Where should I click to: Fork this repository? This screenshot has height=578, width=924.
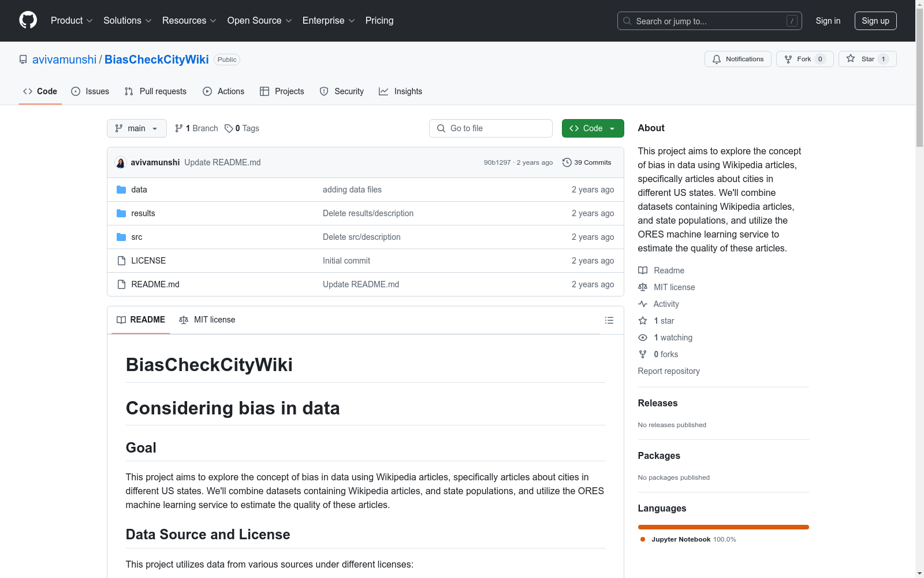pos(805,59)
